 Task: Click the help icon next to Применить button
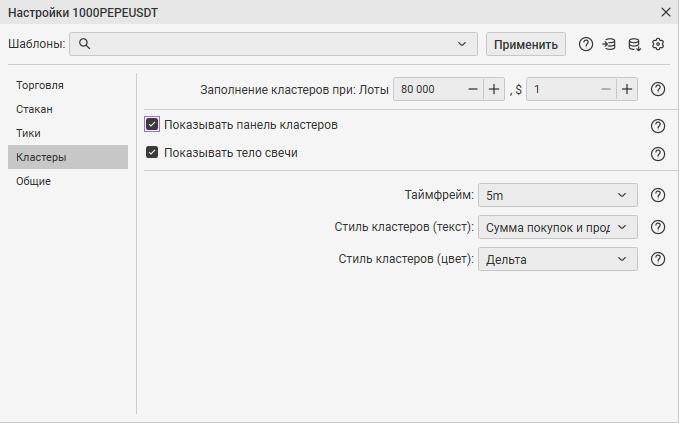586,44
